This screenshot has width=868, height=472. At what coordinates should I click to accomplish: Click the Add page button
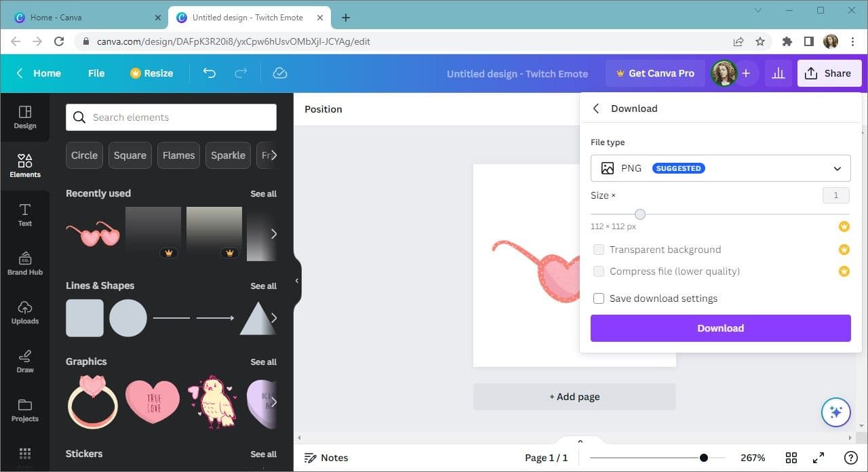(x=574, y=397)
